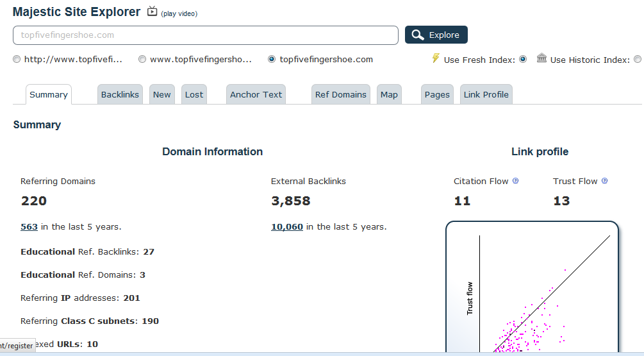Click the Explore button

coord(436,35)
